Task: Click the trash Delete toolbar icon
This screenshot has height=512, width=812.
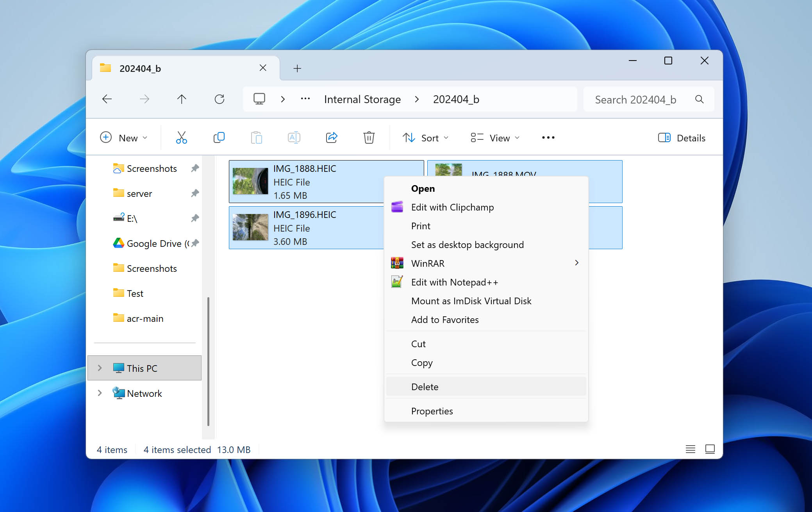Action: coord(369,137)
